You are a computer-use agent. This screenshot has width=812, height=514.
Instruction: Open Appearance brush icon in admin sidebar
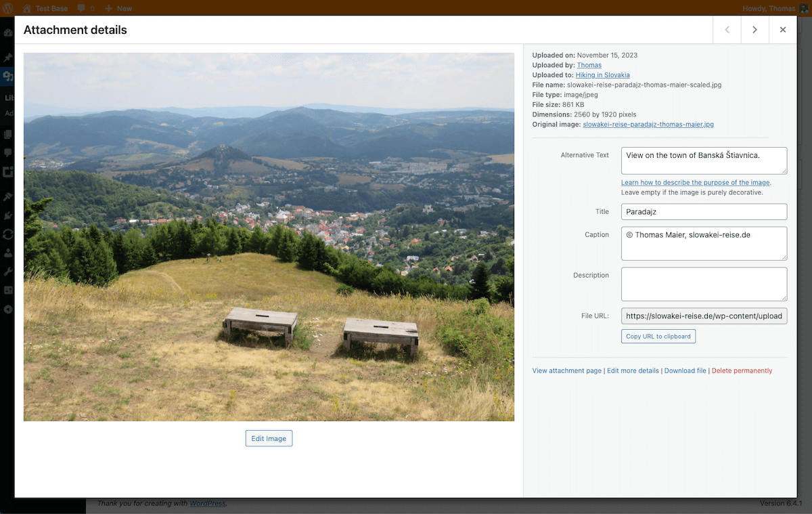click(8, 197)
